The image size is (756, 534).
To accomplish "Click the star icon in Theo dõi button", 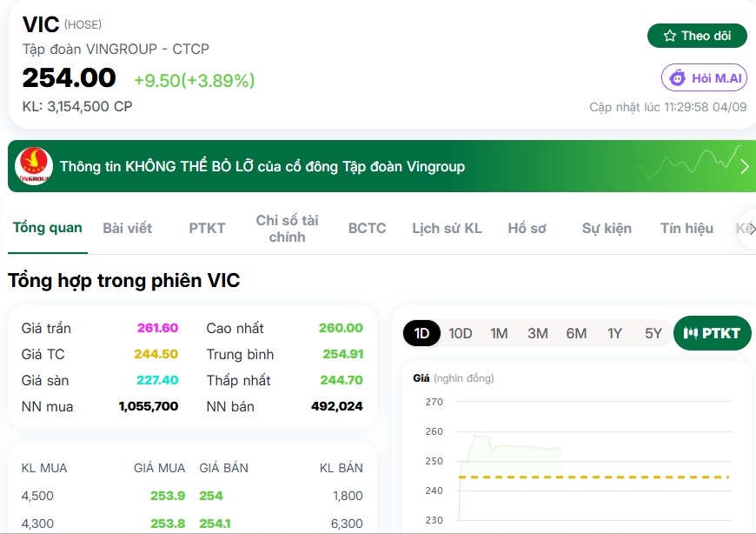I will [x=670, y=36].
